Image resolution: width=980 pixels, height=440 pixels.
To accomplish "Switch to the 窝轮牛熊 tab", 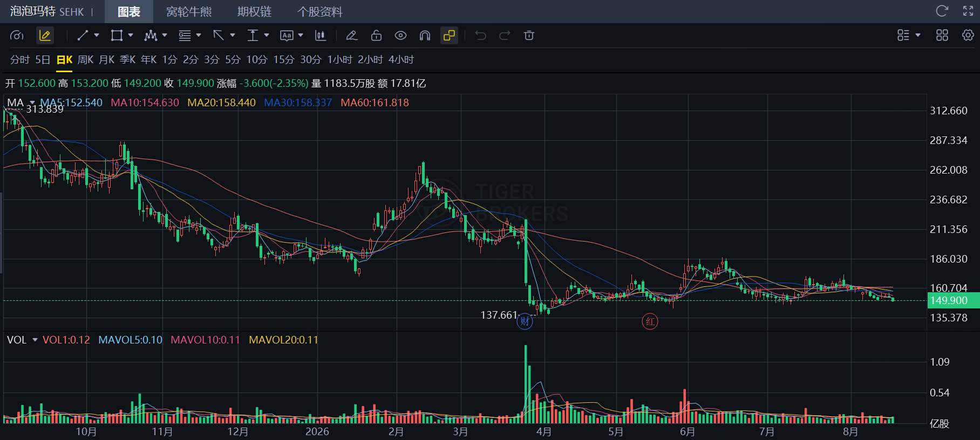I will click(189, 12).
